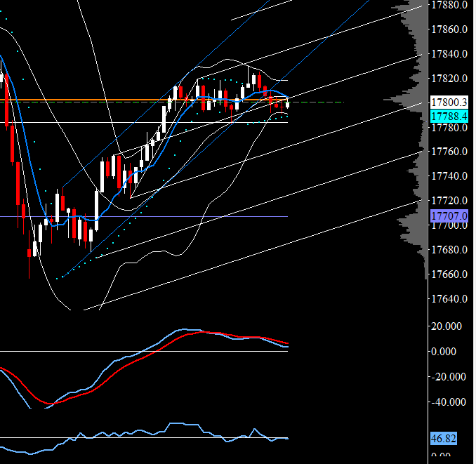Viewport: 476px width, 464px height.
Task: Click the volume profile histogram peak near 17800
Action: coord(405,100)
